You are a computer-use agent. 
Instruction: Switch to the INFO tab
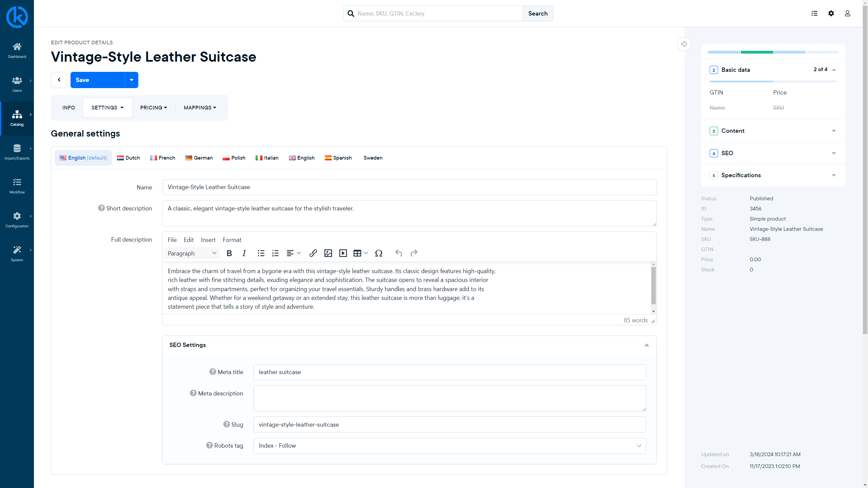(68, 108)
